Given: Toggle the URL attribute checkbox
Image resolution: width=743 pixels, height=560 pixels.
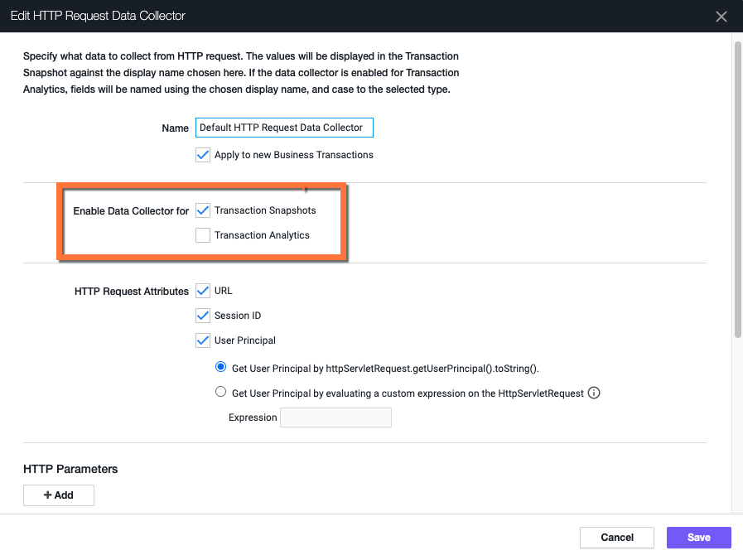Looking at the screenshot, I should point(203,291).
